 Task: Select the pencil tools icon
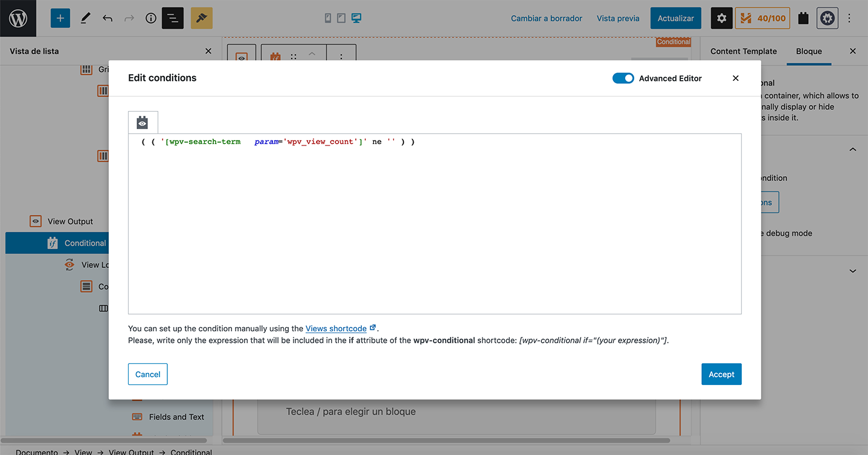(x=85, y=18)
